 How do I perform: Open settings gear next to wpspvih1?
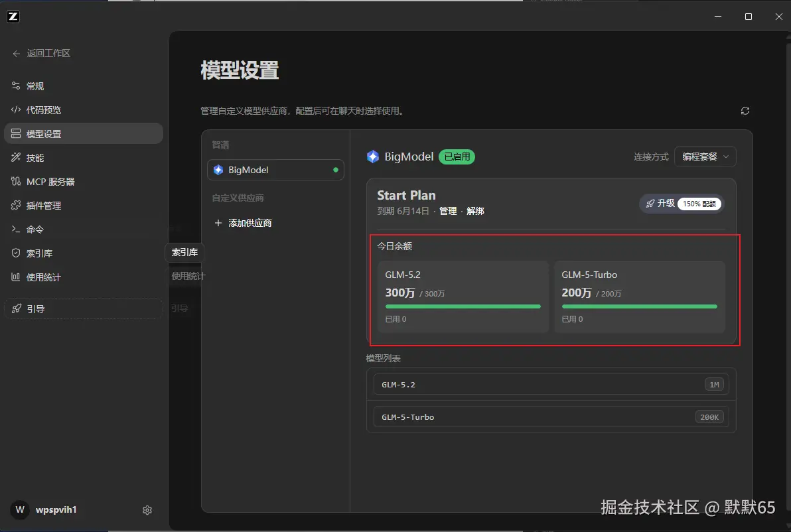point(147,510)
